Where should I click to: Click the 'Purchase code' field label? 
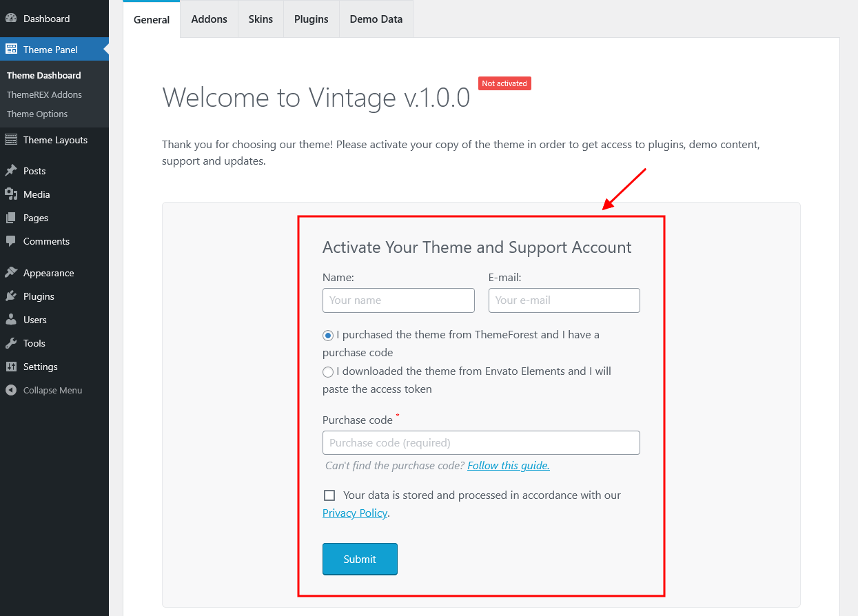[358, 420]
